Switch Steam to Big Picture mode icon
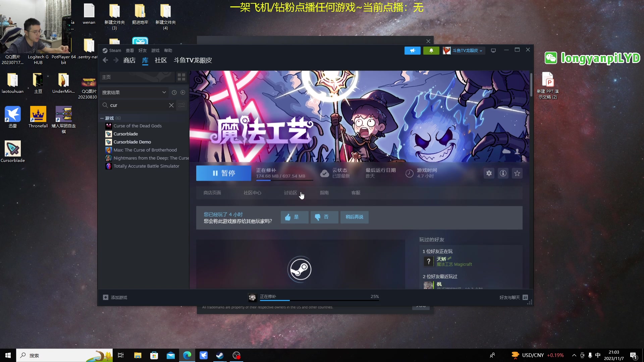The height and width of the screenshot is (362, 644). point(493,51)
